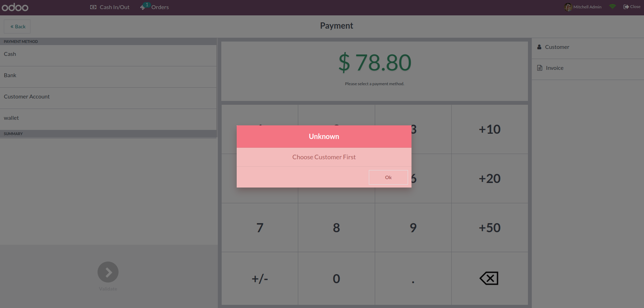Go Back to previous screen
644x308 pixels.
[x=17, y=27]
